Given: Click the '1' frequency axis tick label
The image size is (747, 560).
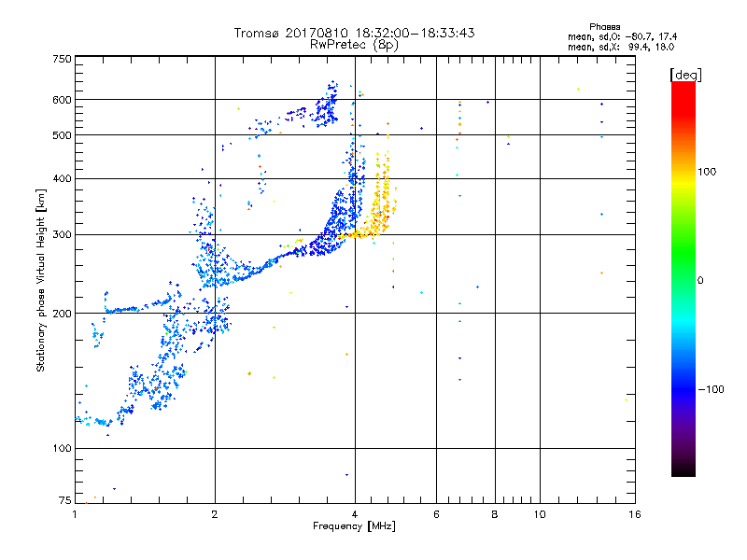Looking at the screenshot, I should (75, 514).
